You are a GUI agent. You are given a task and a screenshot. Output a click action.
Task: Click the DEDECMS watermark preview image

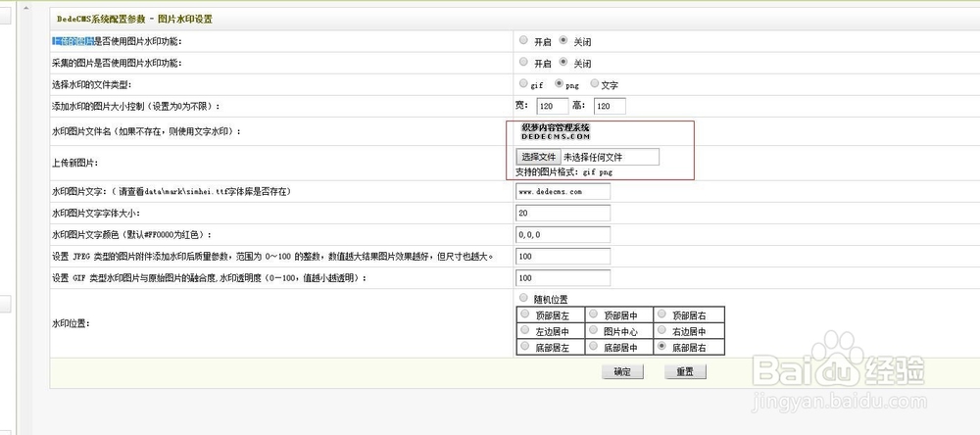point(556,131)
